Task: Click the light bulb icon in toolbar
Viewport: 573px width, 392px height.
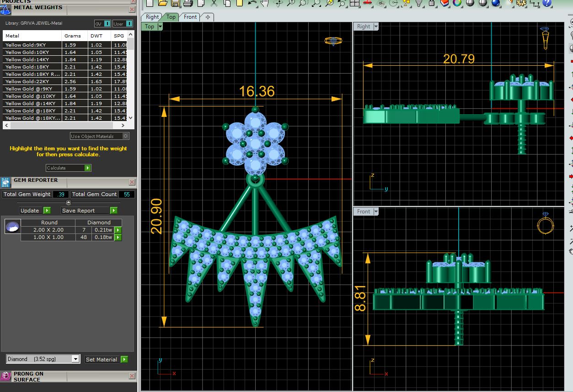Action: coord(418,3)
